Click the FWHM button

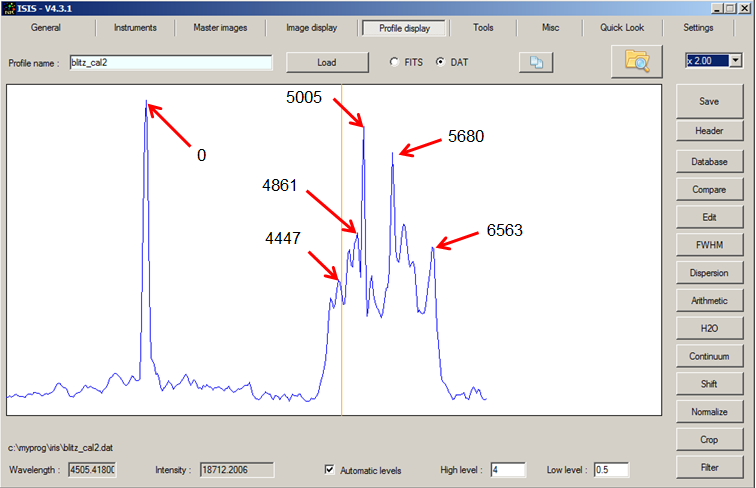(x=708, y=244)
